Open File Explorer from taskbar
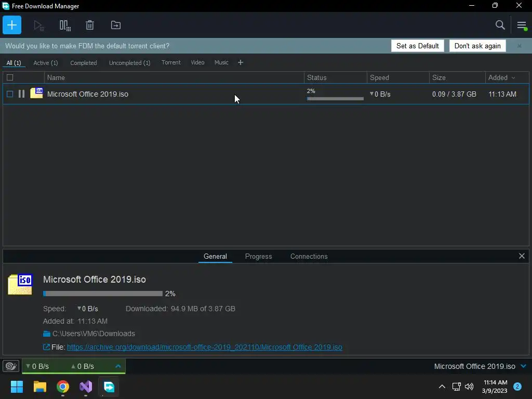 39,387
